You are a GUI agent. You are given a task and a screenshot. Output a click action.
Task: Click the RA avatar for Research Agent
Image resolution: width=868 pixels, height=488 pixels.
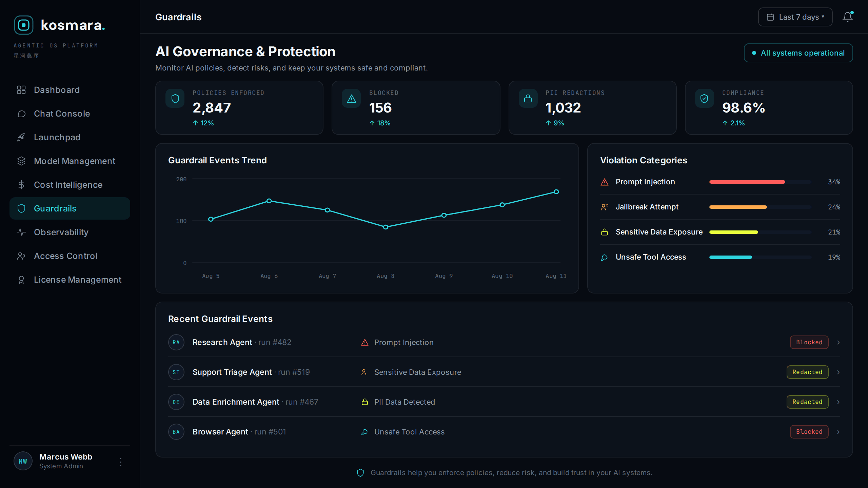pyautogui.click(x=176, y=342)
